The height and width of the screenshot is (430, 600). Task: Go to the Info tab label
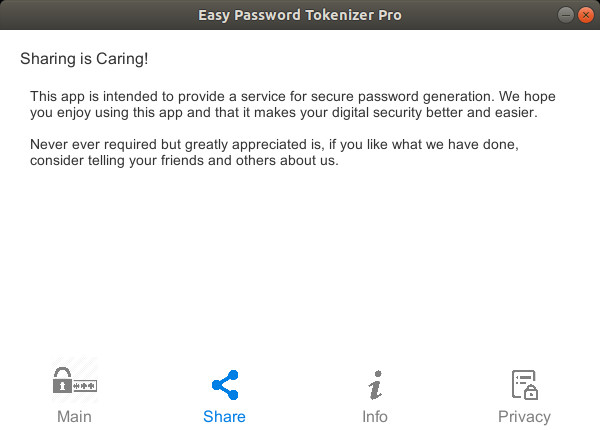[375, 417]
